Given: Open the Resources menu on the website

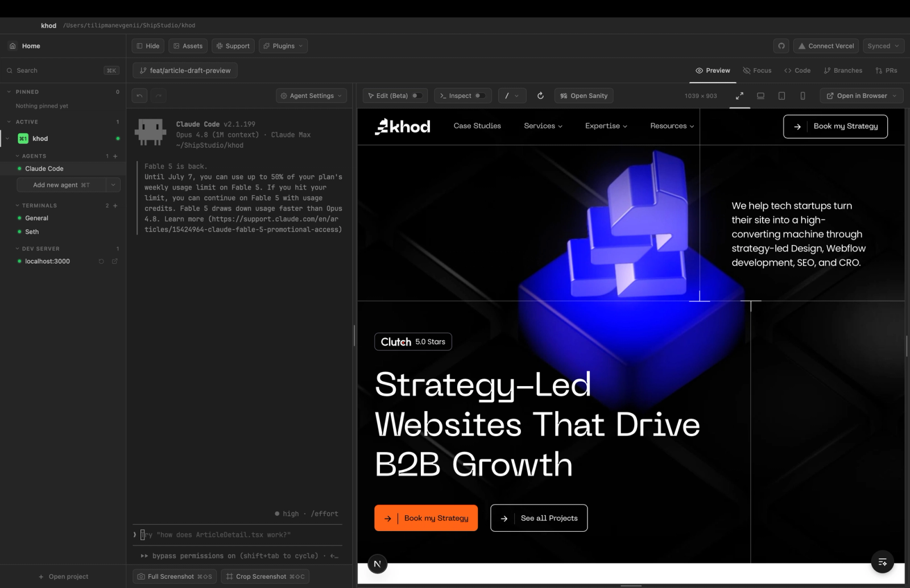Looking at the screenshot, I should pos(672,126).
